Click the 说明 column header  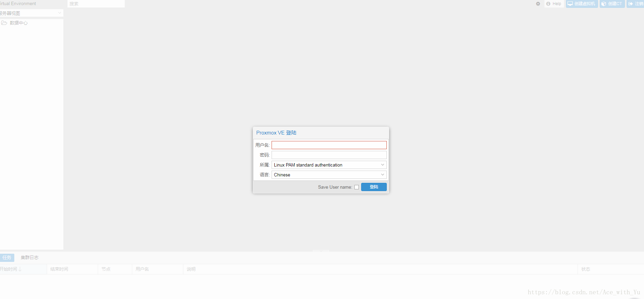tap(380, 269)
